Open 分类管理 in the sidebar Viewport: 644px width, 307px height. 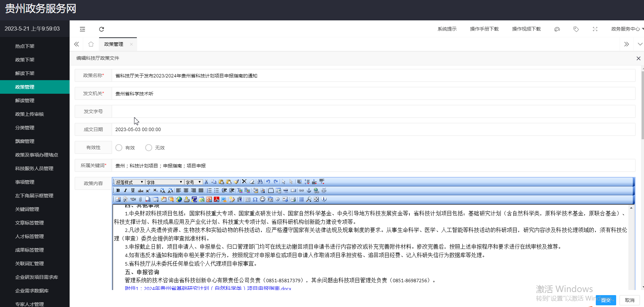coord(25,128)
